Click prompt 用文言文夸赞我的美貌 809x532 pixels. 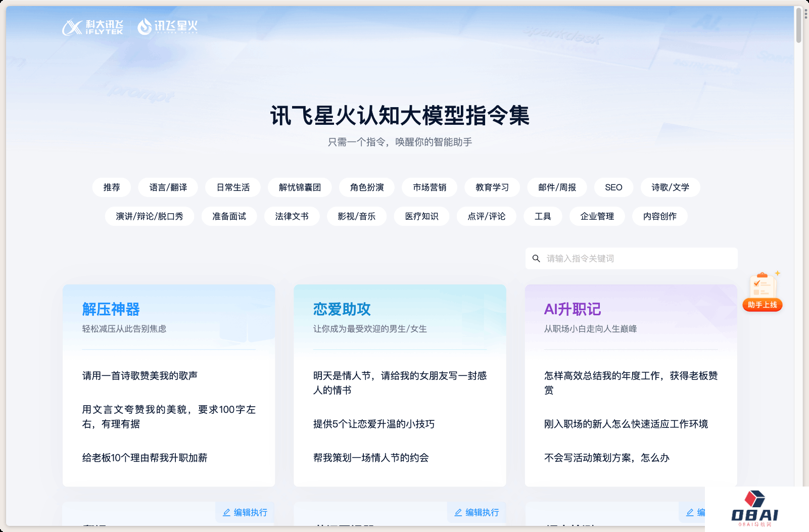coord(169,417)
